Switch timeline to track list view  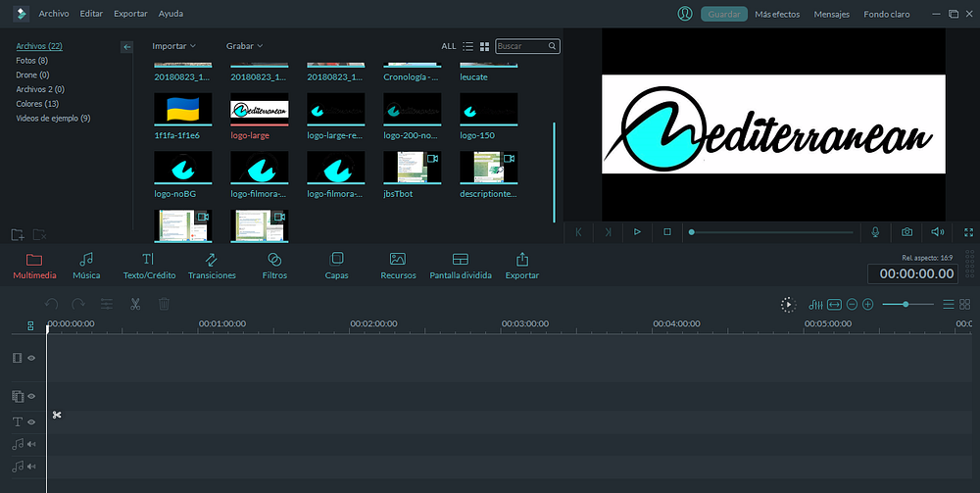tap(948, 304)
